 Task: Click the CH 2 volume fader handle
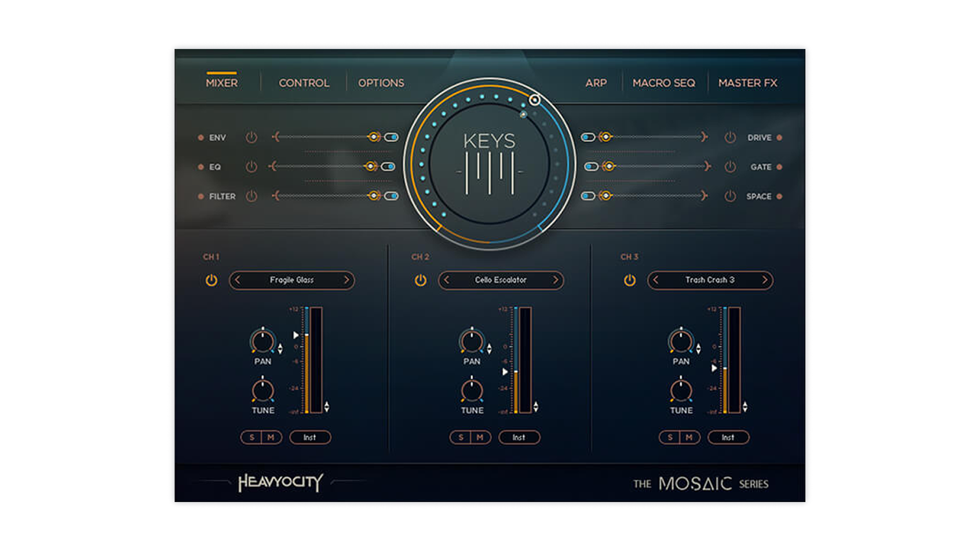click(506, 372)
